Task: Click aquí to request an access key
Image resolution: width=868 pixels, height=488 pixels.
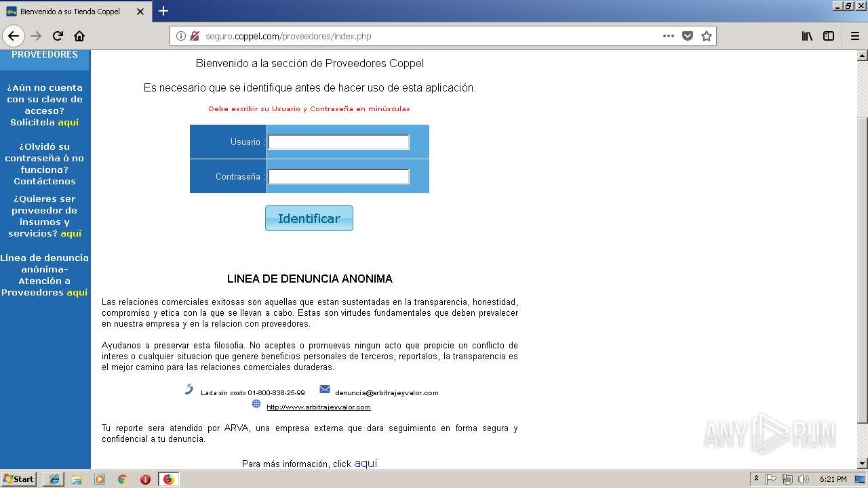Action: [68, 123]
